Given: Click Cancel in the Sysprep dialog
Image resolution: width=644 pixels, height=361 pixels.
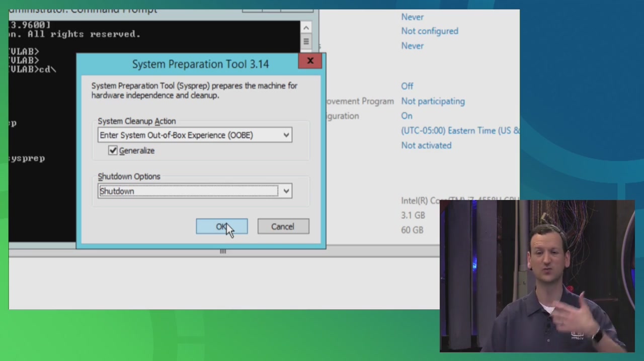Looking at the screenshot, I should click(x=283, y=227).
